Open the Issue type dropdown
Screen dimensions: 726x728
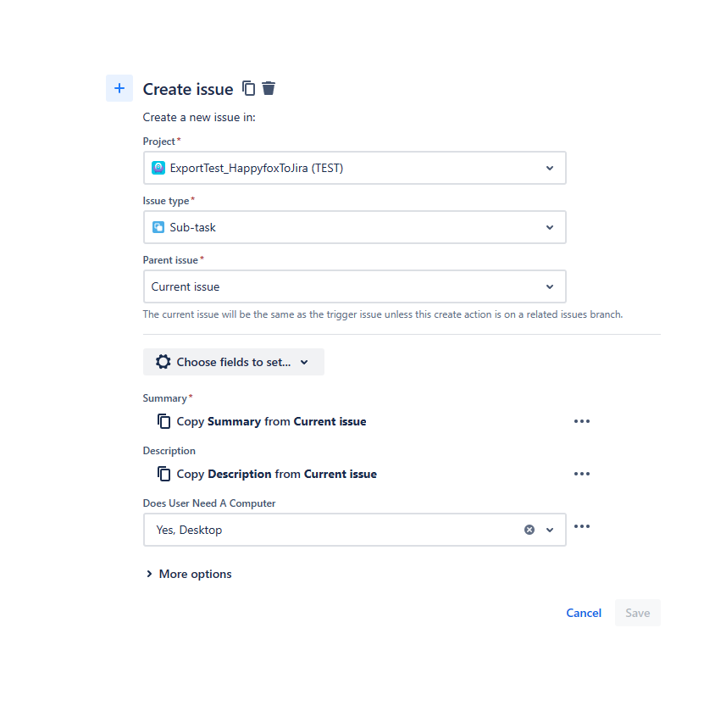point(550,227)
